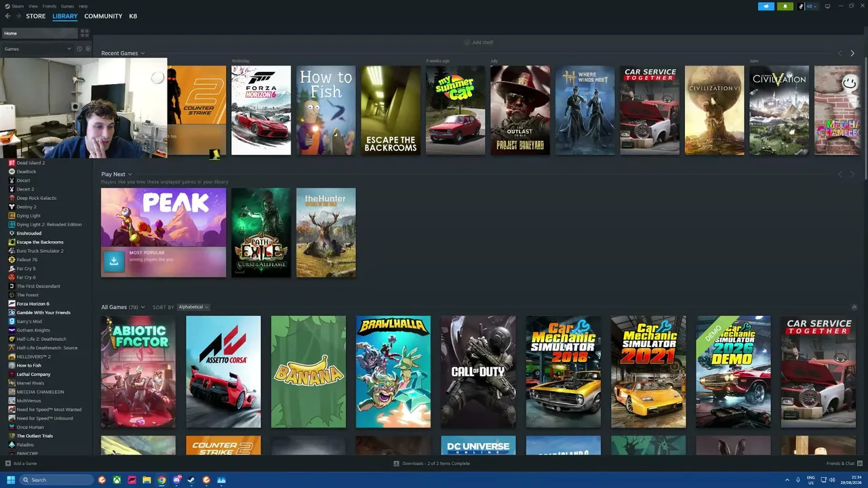Open the Help menu

point(83,6)
